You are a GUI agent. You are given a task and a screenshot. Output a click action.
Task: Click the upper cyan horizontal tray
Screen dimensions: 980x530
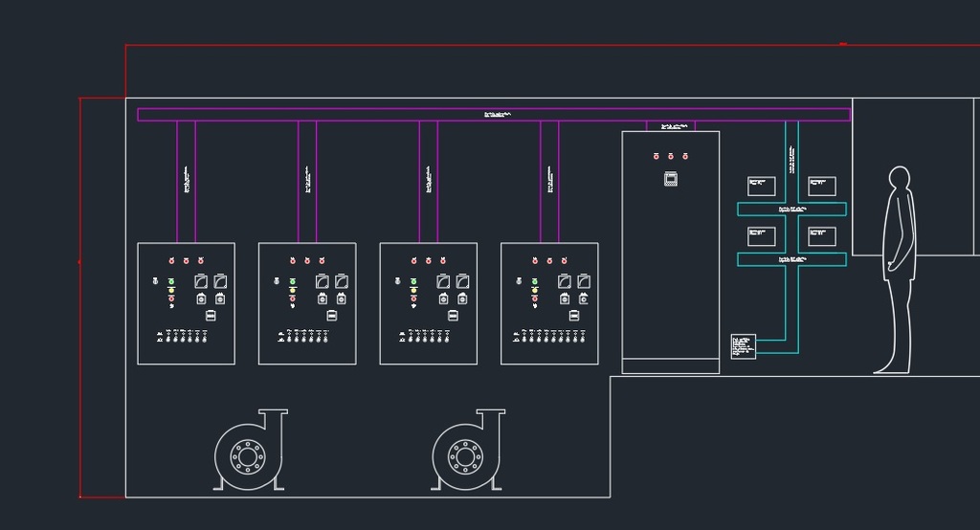coord(791,209)
